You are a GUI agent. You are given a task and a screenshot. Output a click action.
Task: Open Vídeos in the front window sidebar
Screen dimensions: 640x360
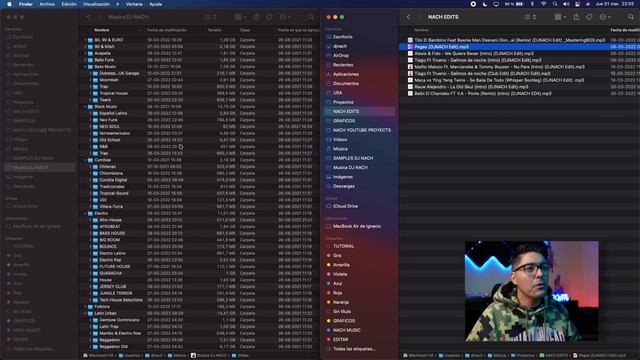coord(340,140)
